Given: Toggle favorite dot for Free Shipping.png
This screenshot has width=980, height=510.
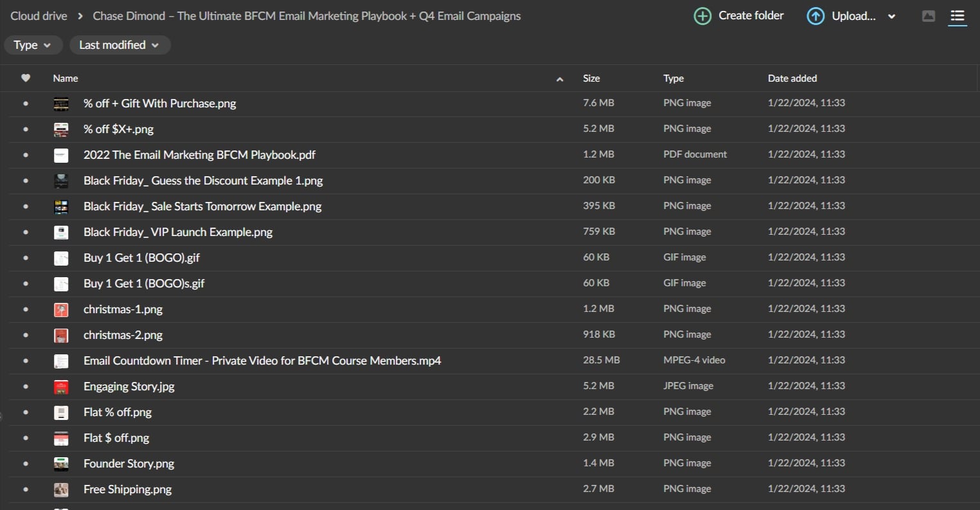Looking at the screenshot, I should 26,489.
